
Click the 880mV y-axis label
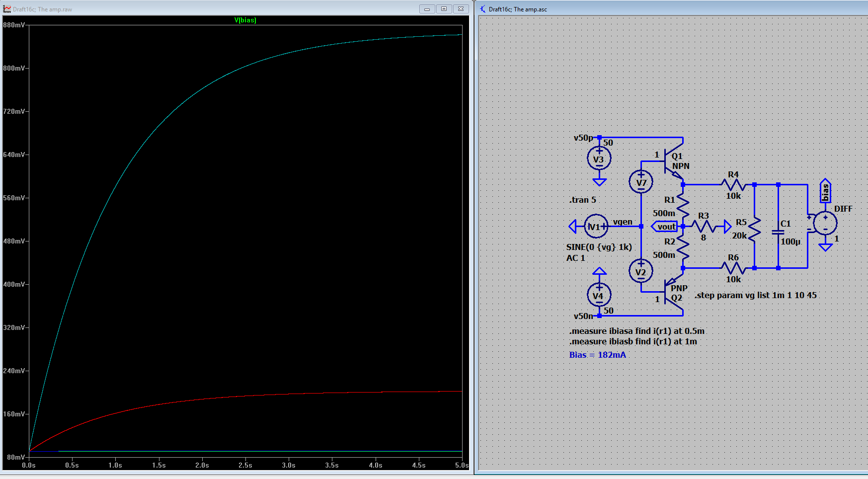coord(14,25)
